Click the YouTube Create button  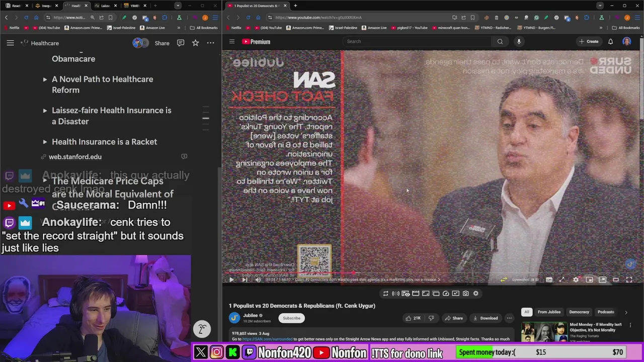[x=589, y=41]
